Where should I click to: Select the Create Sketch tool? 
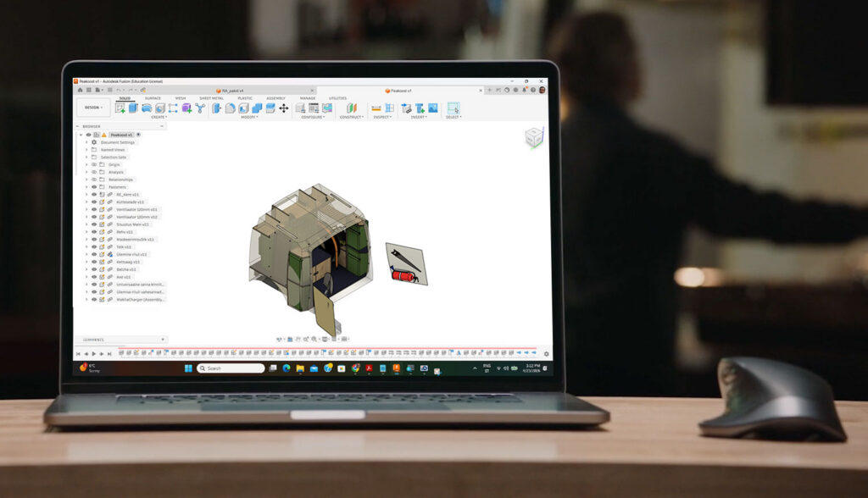(x=120, y=108)
